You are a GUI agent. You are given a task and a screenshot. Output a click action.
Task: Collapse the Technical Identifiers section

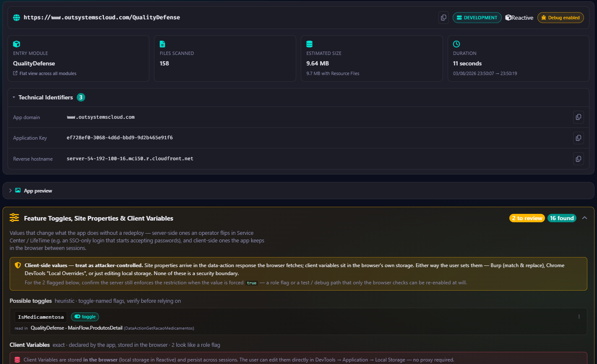(x=14, y=97)
